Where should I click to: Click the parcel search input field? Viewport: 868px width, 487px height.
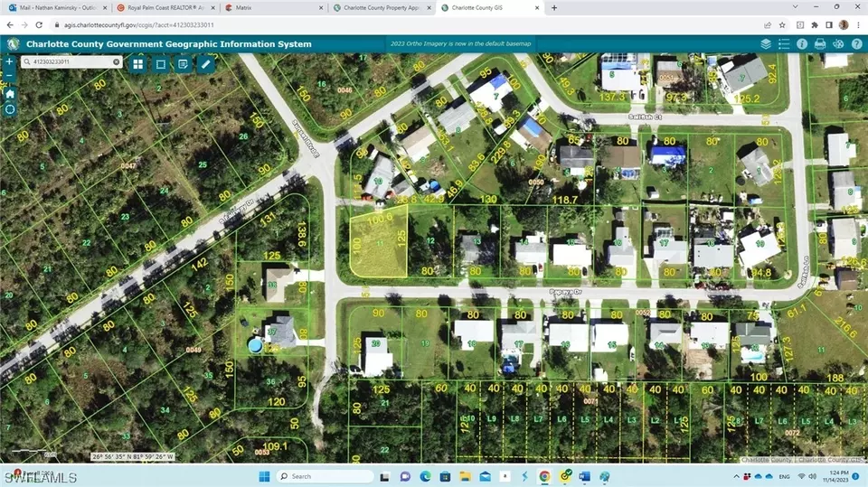71,61
